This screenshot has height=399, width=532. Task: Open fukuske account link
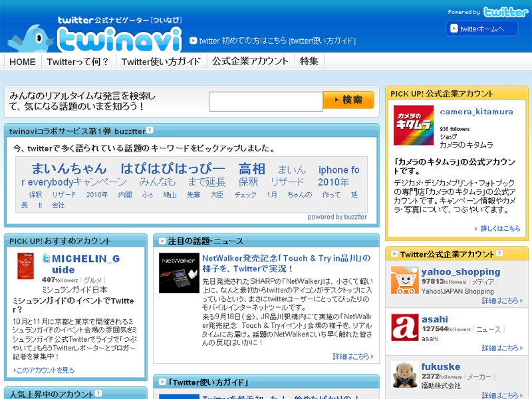441,367
